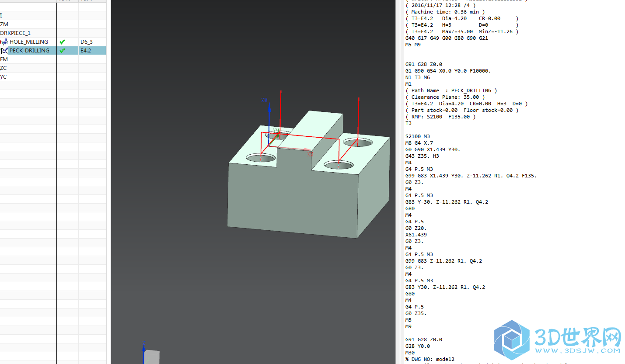
Task: Click the 'G0 Z35.' code line
Action: pos(416,313)
